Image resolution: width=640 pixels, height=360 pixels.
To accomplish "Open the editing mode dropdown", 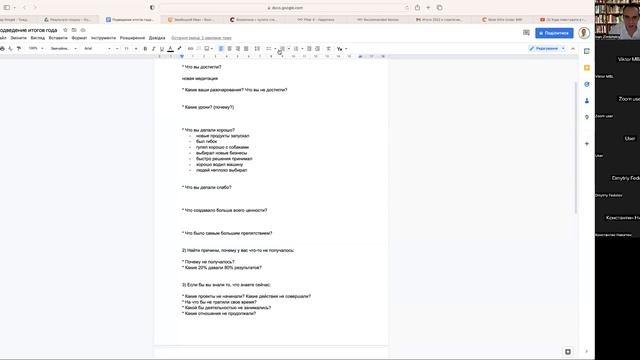I will pos(547,49).
